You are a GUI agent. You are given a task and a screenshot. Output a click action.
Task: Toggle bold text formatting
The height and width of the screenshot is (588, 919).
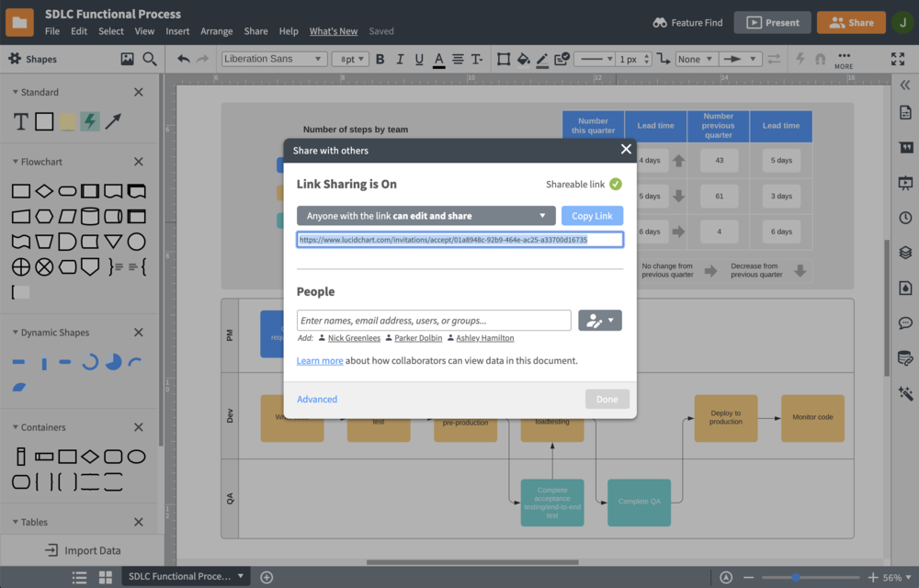[x=380, y=59]
